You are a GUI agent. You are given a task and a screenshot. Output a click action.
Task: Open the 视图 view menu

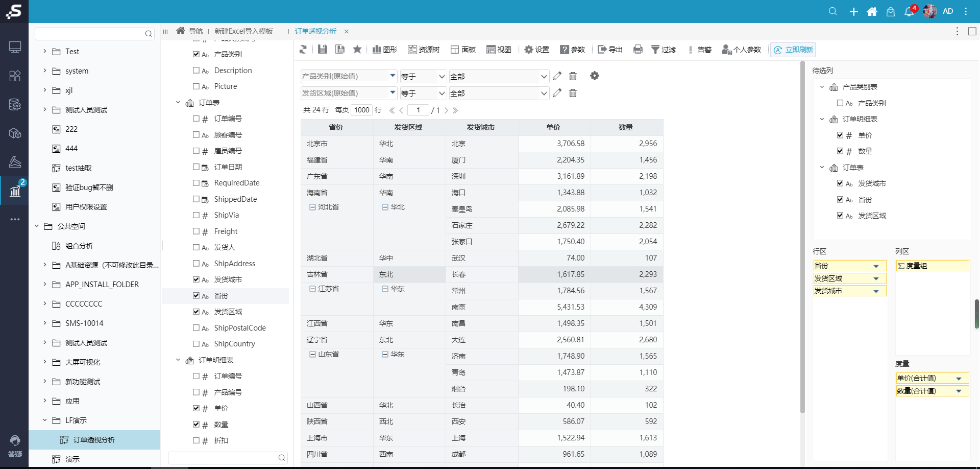(499, 50)
